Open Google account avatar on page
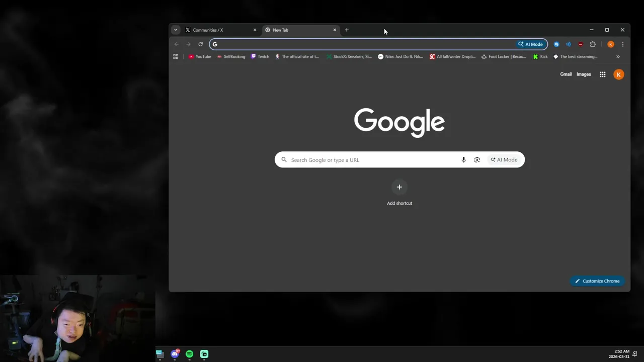Image resolution: width=644 pixels, height=362 pixels. [619, 74]
